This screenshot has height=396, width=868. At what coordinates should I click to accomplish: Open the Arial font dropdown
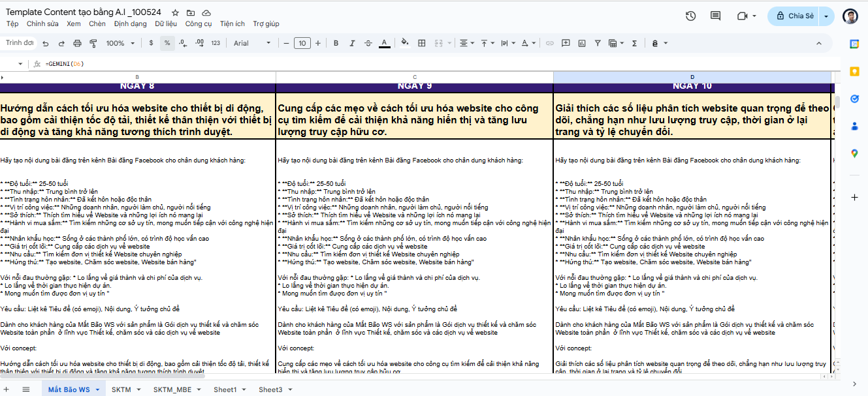[x=252, y=44]
